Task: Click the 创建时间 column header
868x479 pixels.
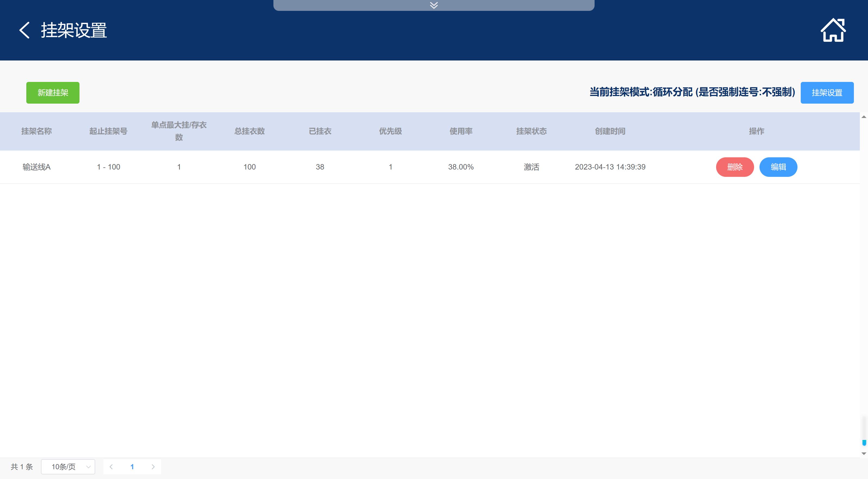Action: [610, 131]
